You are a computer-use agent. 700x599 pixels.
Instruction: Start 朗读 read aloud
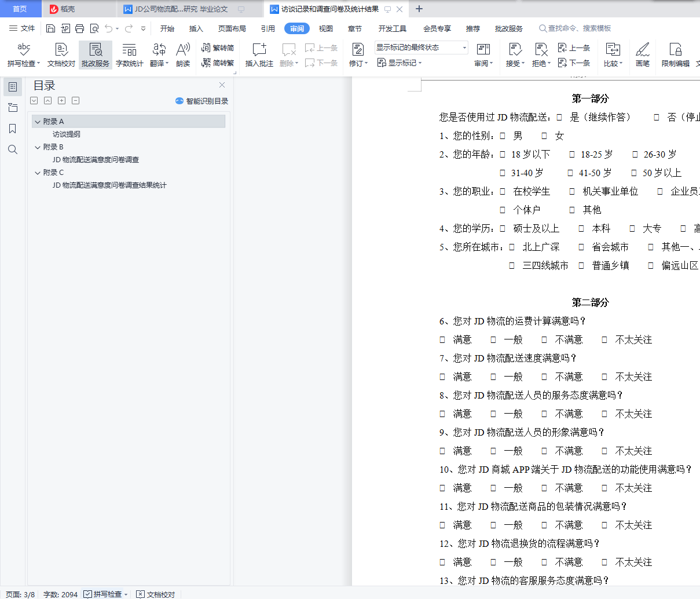[x=183, y=56]
